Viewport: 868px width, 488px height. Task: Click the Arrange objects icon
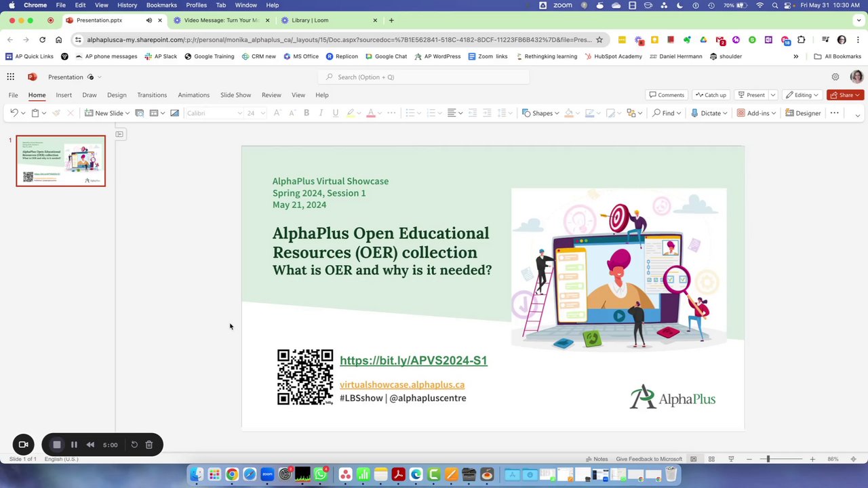(x=631, y=113)
